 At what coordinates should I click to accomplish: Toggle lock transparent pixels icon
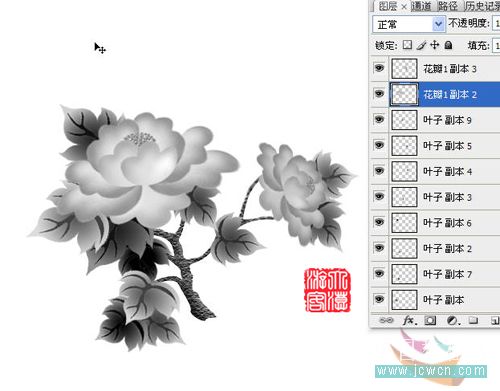[x=407, y=45]
